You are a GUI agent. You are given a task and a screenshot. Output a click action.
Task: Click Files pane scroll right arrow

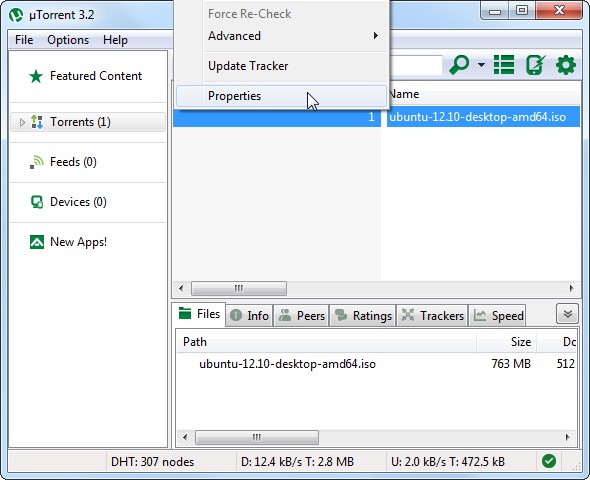[x=567, y=437]
